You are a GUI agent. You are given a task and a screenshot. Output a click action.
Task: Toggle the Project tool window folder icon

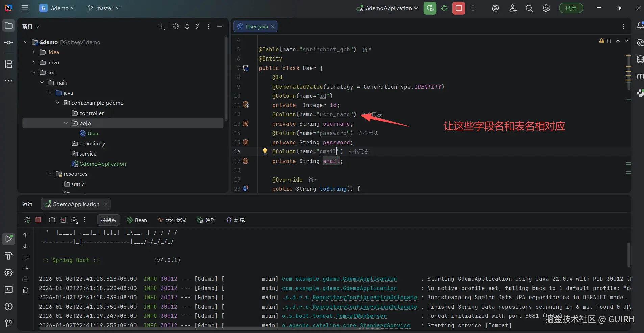(x=9, y=26)
